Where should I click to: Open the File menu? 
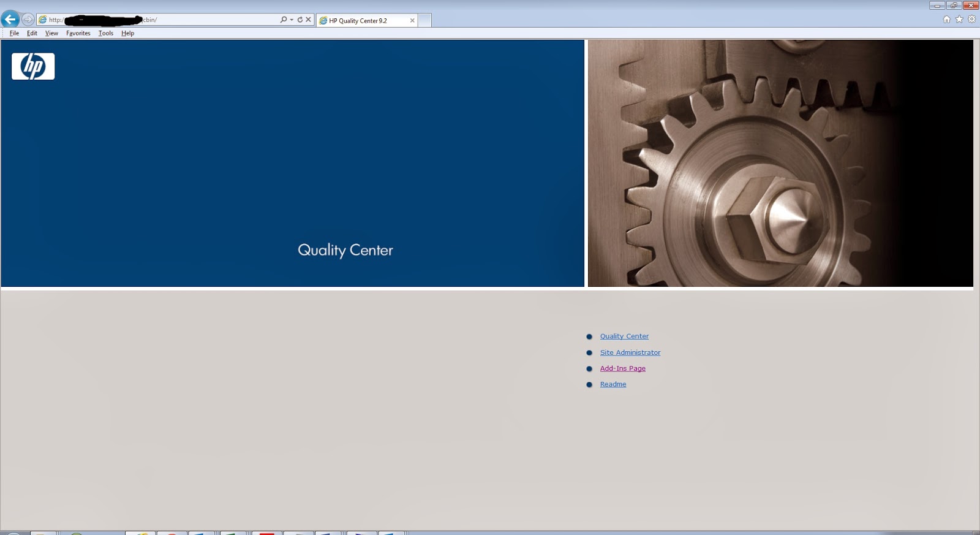pyautogui.click(x=14, y=33)
